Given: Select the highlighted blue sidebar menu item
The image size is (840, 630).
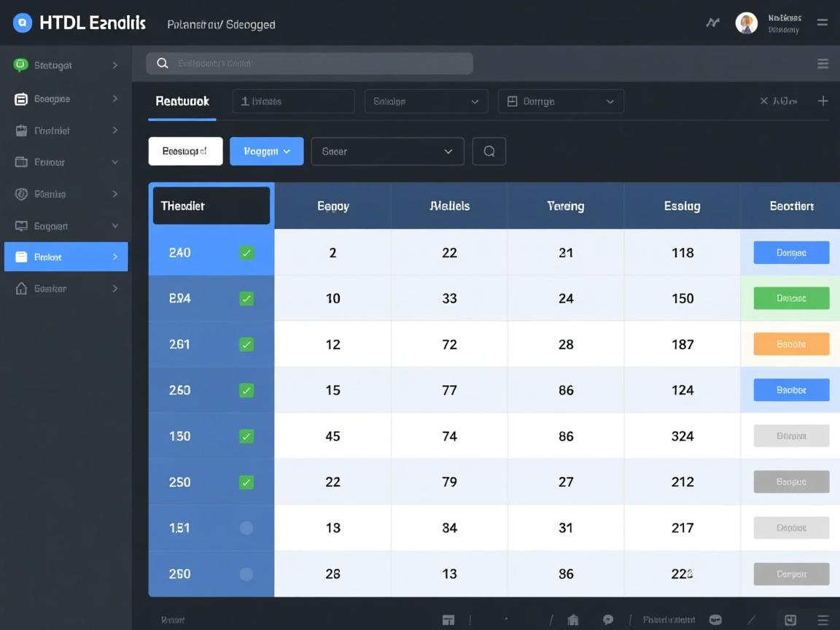Looking at the screenshot, I should point(66,257).
